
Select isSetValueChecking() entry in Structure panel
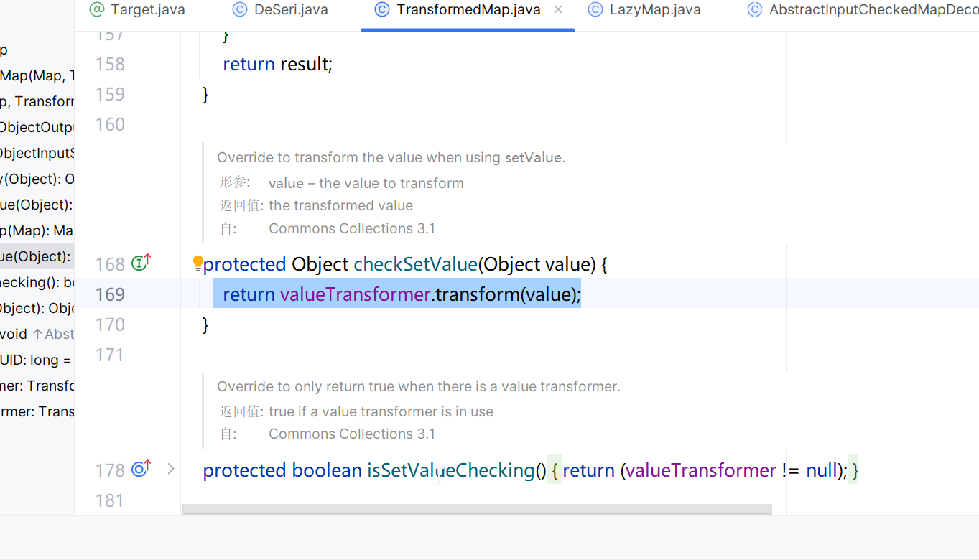(37, 282)
